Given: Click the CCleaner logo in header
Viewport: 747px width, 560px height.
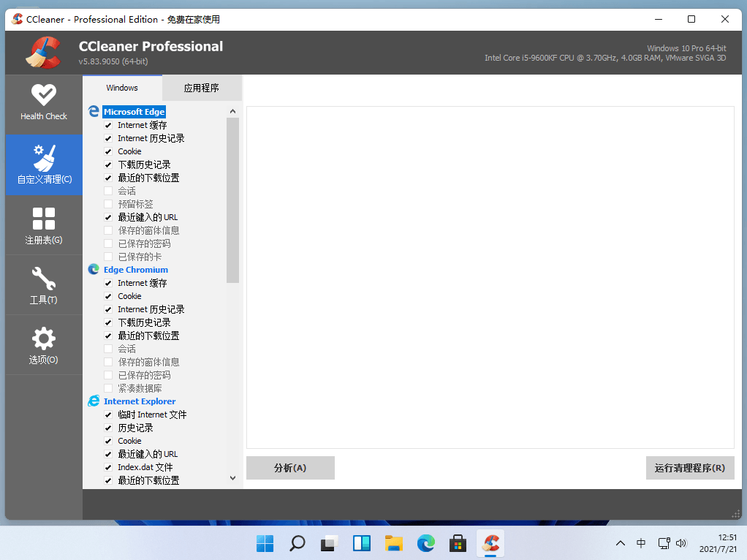Looking at the screenshot, I should pyautogui.click(x=44, y=53).
